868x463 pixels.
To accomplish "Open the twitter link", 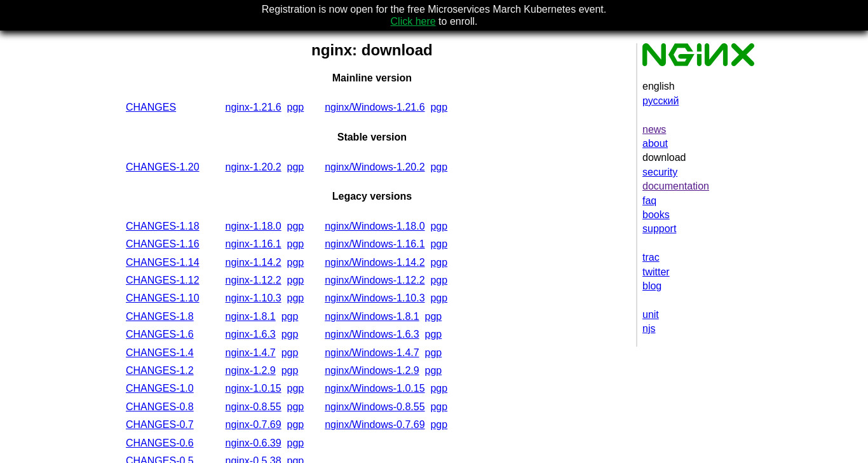I will 656,272.
